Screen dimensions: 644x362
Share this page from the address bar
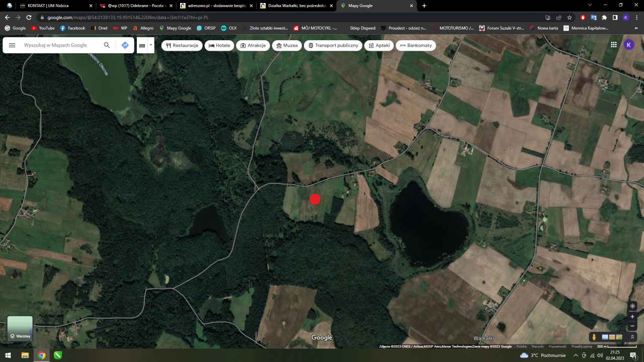[x=558, y=17]
